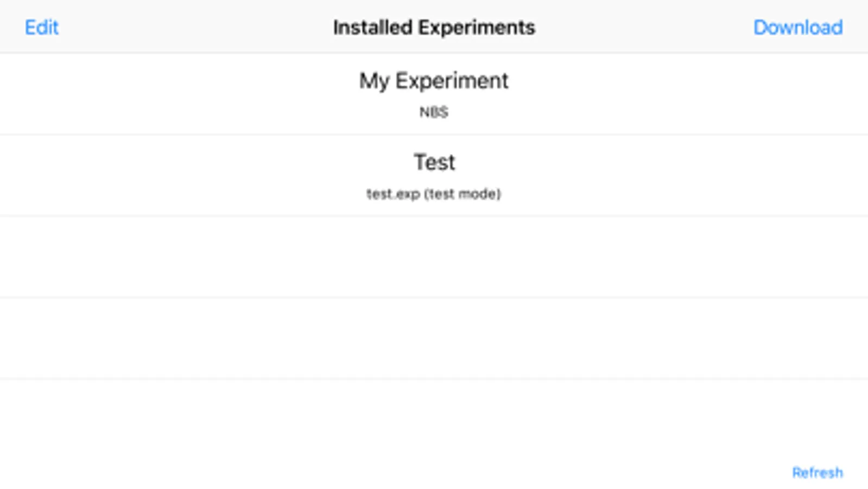Tap the second empty list row

click(434, 338)
